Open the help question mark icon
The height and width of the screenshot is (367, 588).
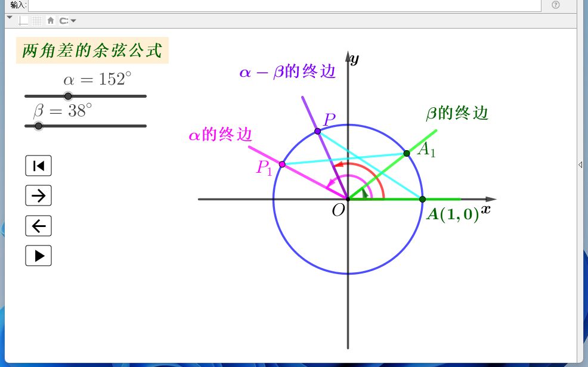554,5
